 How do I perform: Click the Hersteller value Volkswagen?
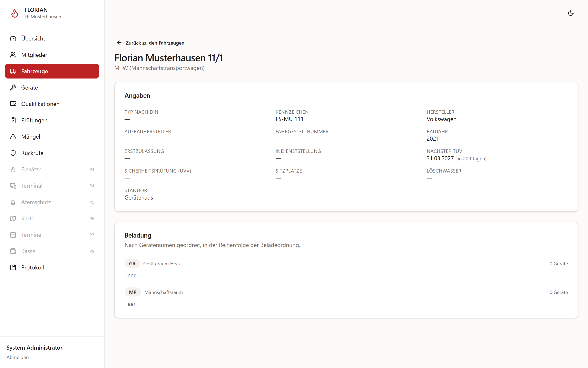pos(441,119)
